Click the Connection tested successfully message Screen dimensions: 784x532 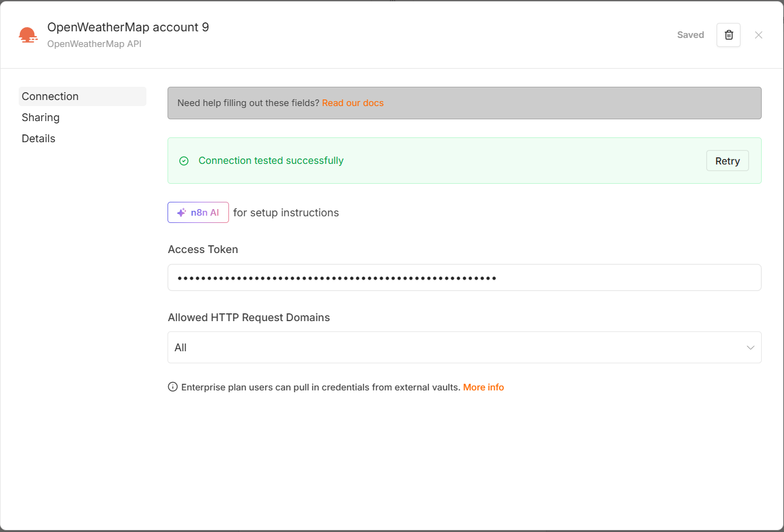tap(271, 161)
